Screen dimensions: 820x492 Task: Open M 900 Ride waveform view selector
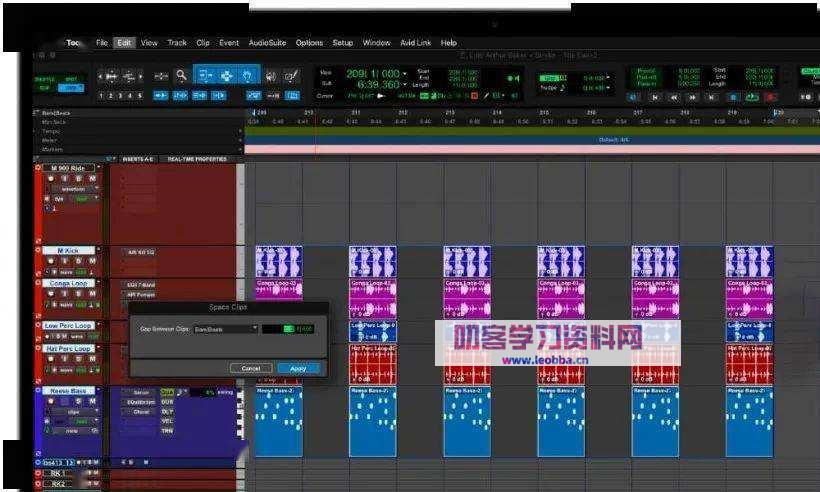pyautogui.click(x=73, y=189)
